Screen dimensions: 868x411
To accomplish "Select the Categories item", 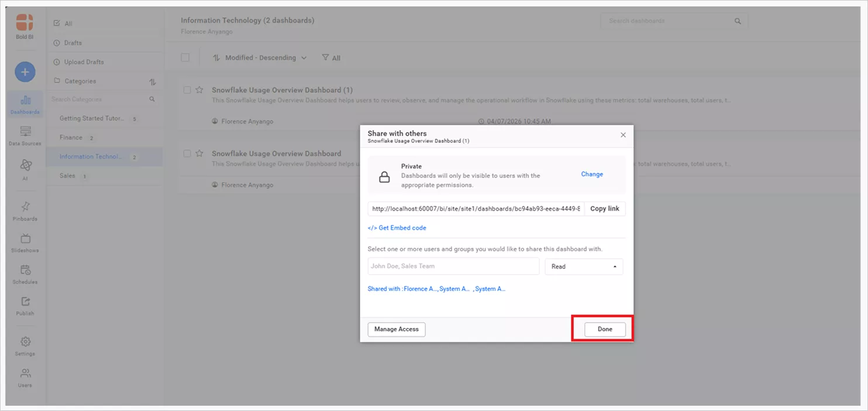I will [75, 81].
